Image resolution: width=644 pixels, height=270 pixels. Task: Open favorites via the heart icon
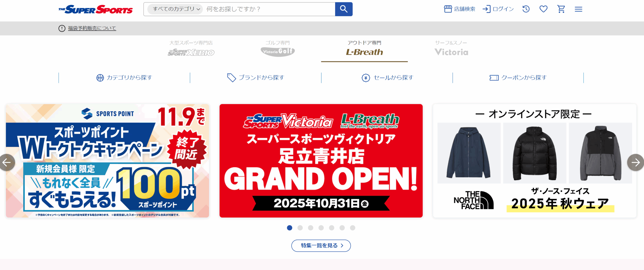(544, 9)
